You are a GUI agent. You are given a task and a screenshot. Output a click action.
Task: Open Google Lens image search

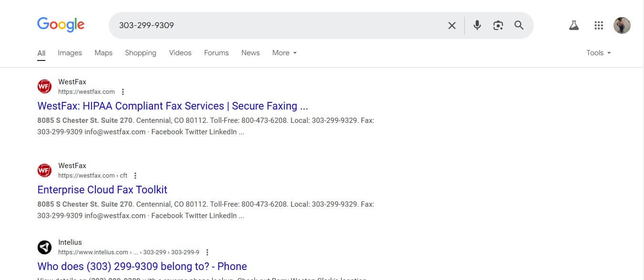click(x=498, y=25)
